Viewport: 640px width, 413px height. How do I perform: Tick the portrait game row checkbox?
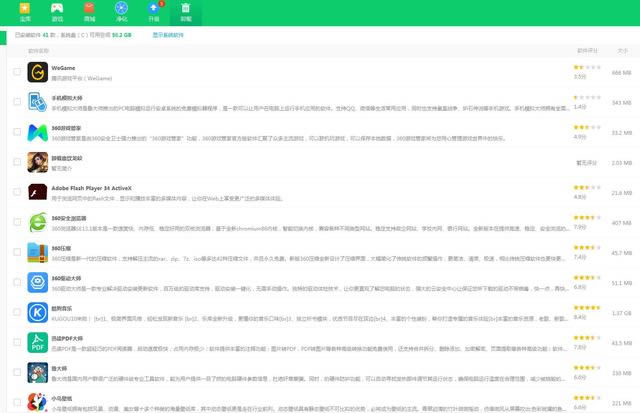pyautogui.click(x=17, y=162)
